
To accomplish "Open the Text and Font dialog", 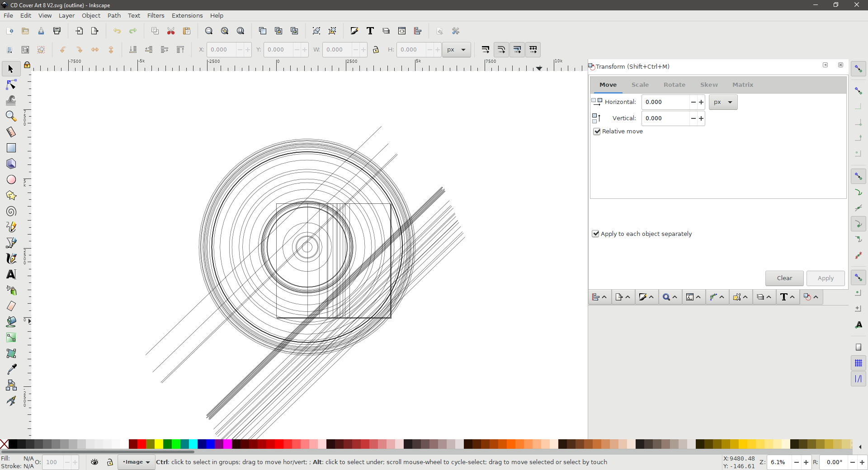I will click(784, 297).
